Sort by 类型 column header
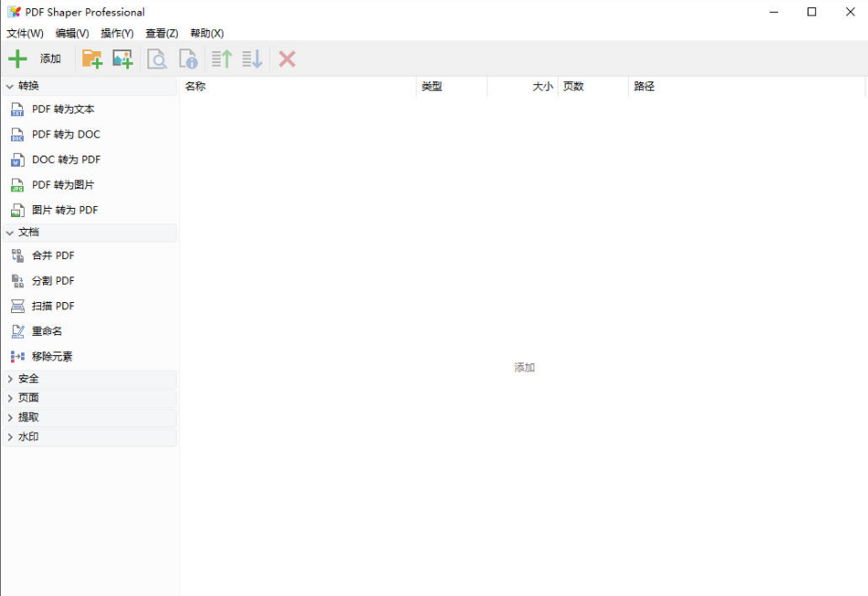868x596 pixels. 451,86
